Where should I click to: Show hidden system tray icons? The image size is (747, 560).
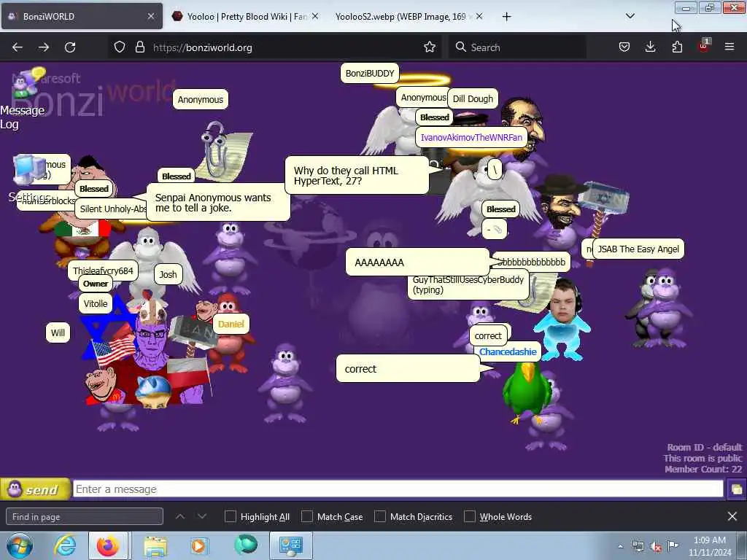[x=620, y=546]
